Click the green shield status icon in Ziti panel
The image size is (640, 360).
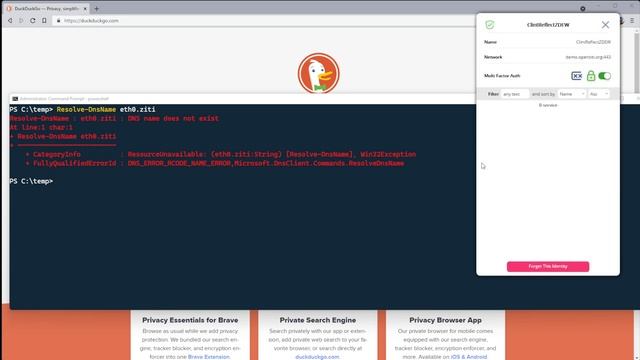point(490,25)
